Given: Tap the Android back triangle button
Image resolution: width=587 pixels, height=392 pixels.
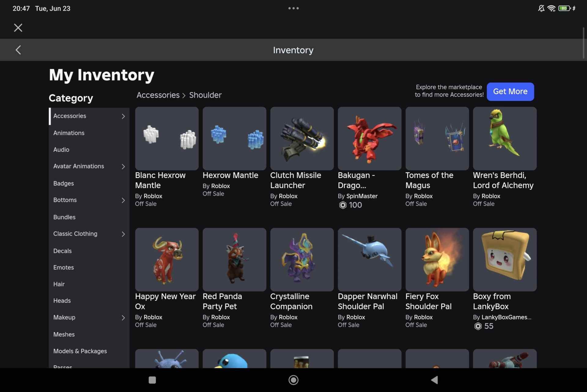Looking at the screenshot, I should (x=434, y=380).
